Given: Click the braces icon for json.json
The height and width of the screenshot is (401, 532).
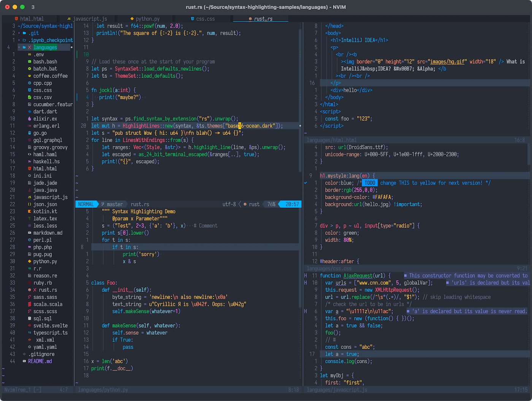Looking at the screenshot, I should coord(30,204).
